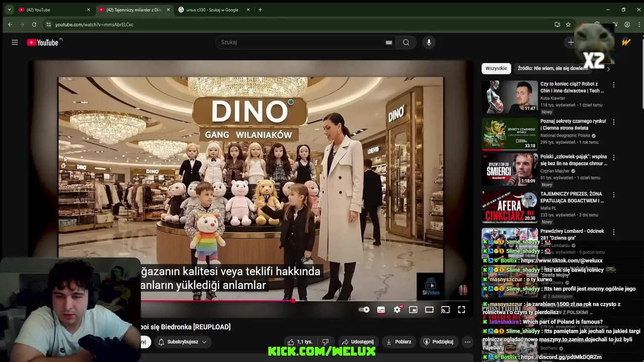Open options menu for Czy to koniec ciąż

point(613,85)
